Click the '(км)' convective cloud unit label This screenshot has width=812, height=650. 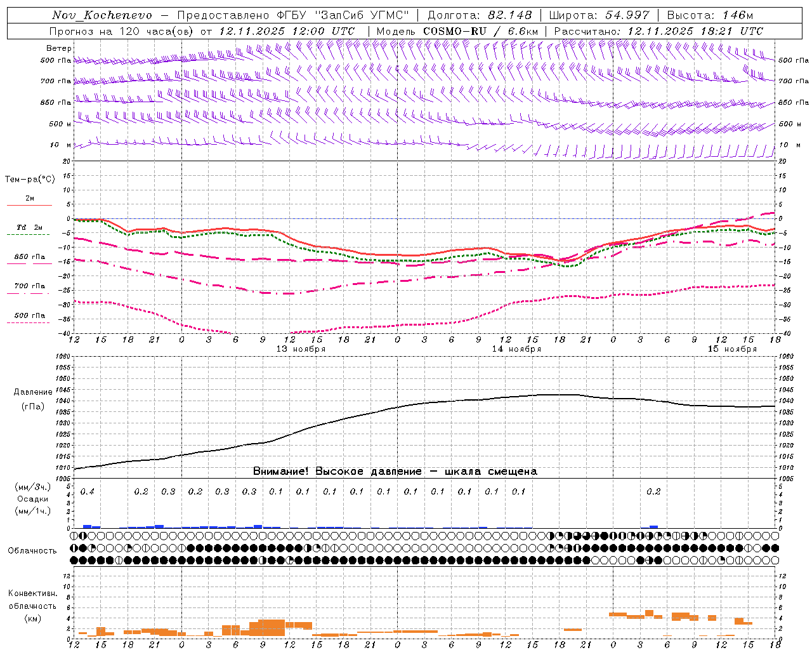(32, 618)
